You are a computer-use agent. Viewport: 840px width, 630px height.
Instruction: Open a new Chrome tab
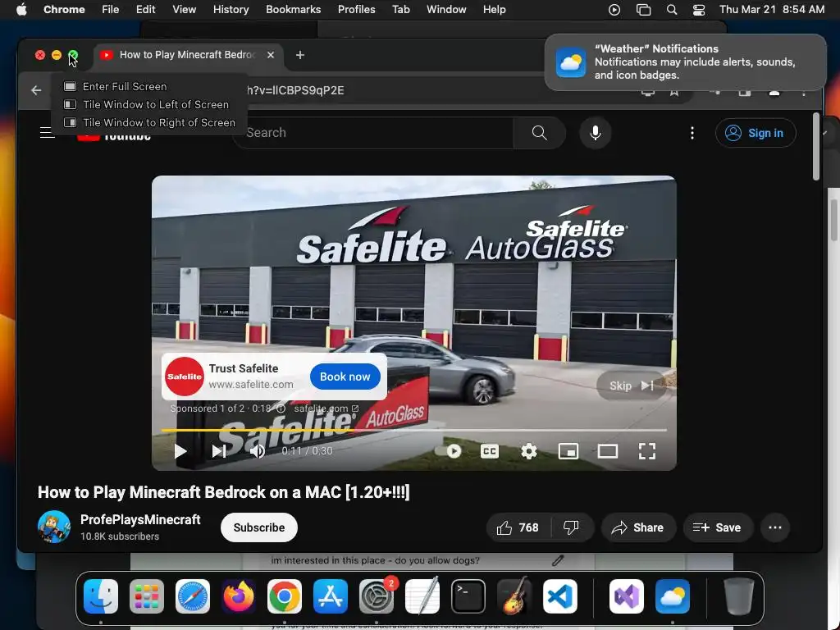pos(300,55)
